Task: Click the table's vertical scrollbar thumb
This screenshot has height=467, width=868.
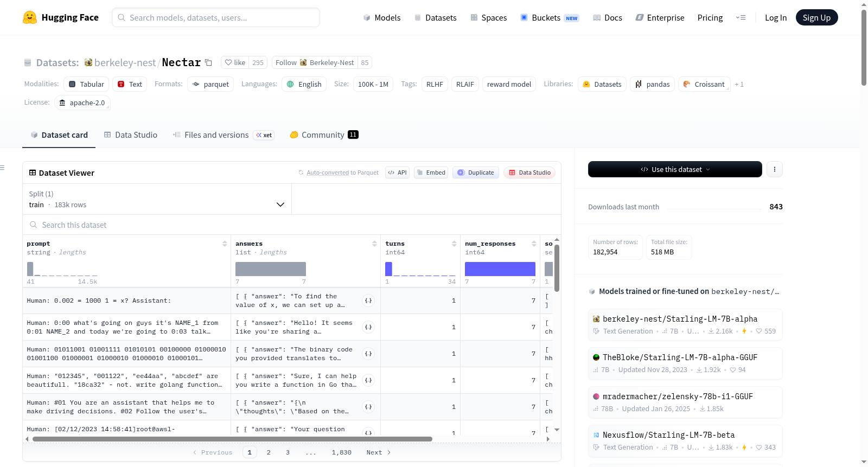Action: pyautogui.click(x=557, y=268)
